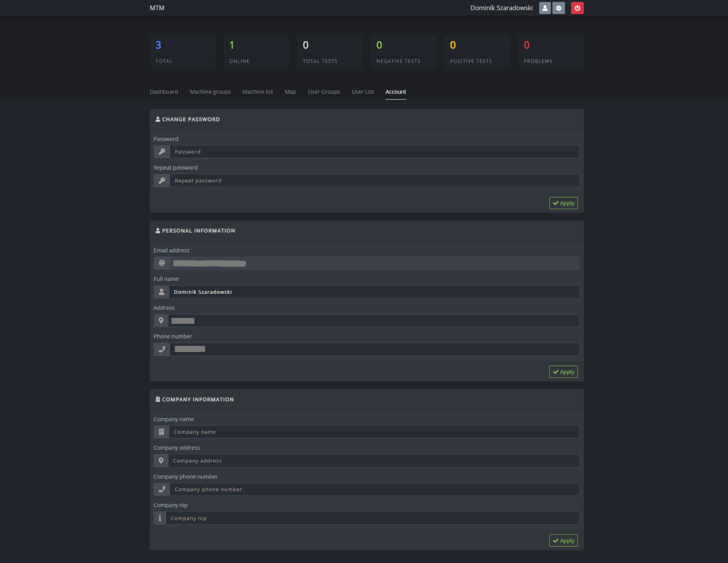Click the user profile icon in header
This screenshot has height=563, width=728.
click(545, 8)
